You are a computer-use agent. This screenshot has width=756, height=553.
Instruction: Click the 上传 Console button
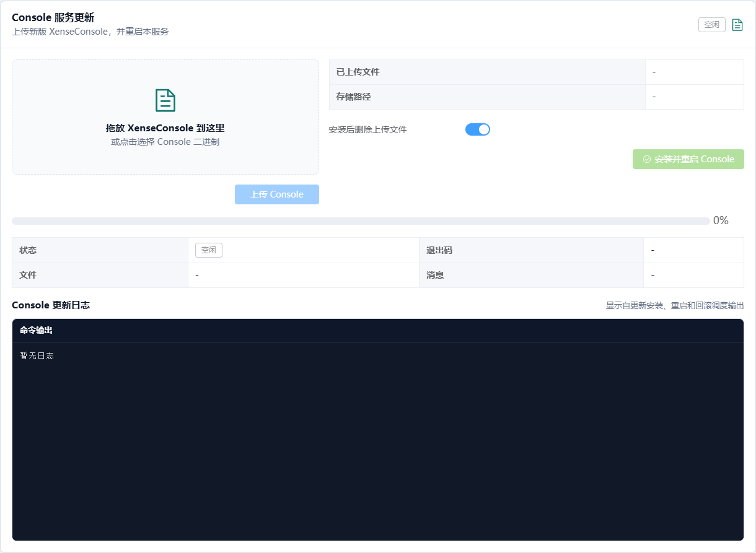coord(277,194)
